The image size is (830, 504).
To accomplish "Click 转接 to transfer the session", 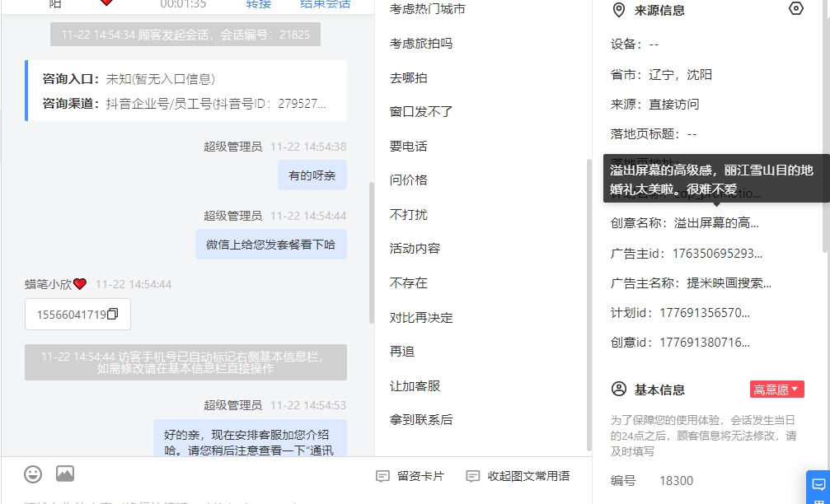I will [x=259, y=4].
